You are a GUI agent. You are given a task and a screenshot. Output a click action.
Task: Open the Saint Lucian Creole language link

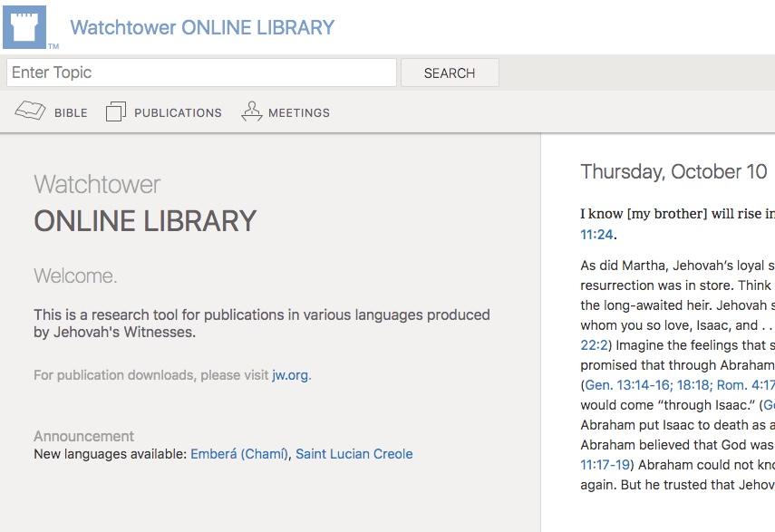point(354,454)
